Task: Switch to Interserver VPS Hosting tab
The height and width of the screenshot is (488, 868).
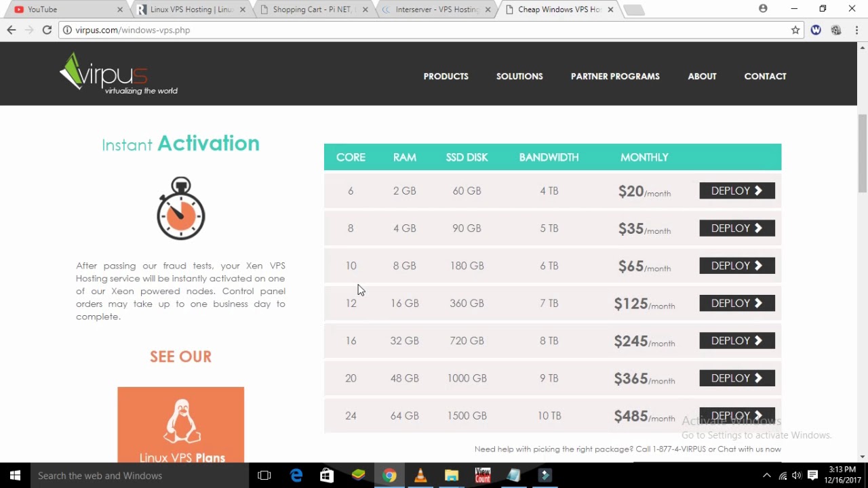Action: [436, 9]
